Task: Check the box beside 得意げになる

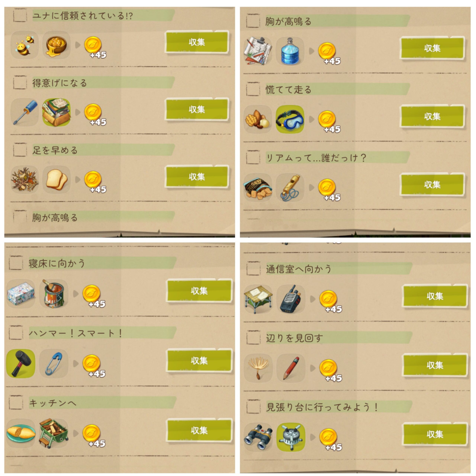Action: pyautogui.click(x=20, y=83)
